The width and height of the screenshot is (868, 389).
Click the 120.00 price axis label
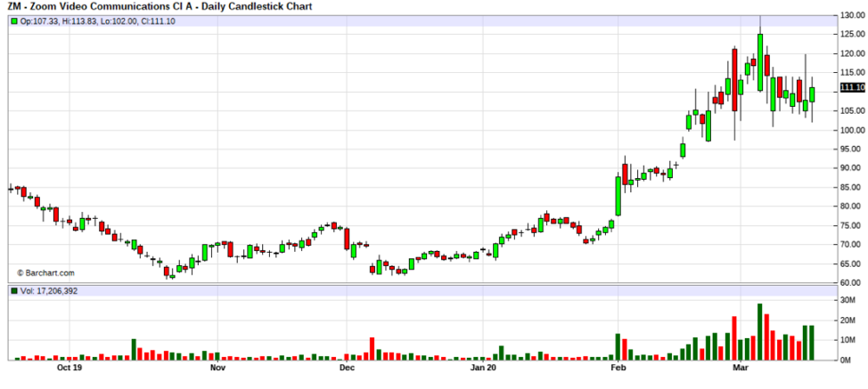[x=853, y=53]
